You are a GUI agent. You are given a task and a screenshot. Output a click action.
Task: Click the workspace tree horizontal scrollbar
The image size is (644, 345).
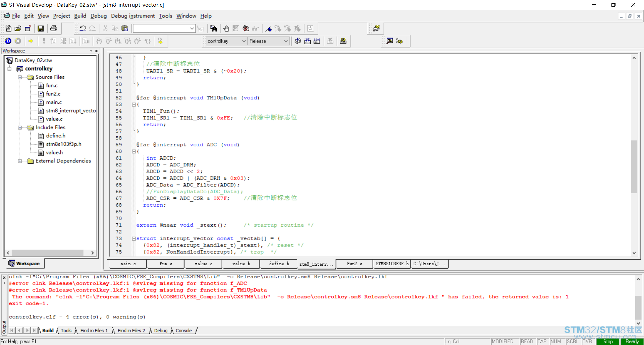click(48, 253)
